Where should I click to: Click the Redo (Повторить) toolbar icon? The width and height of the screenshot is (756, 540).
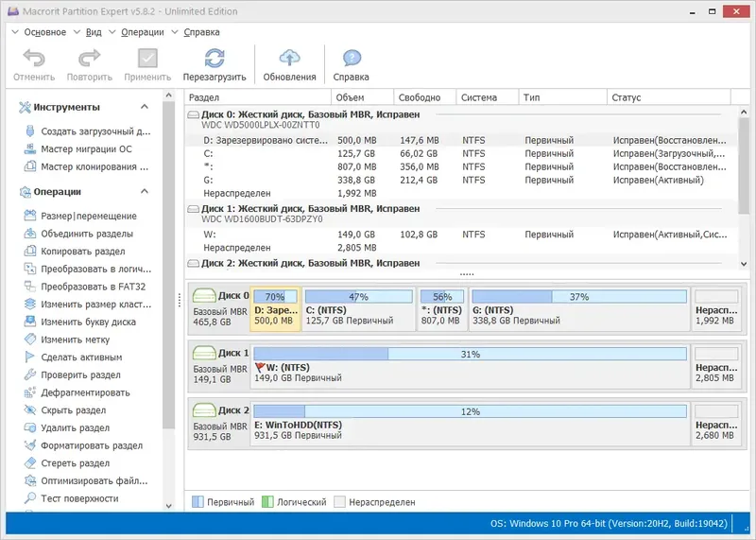coord(89,58)
